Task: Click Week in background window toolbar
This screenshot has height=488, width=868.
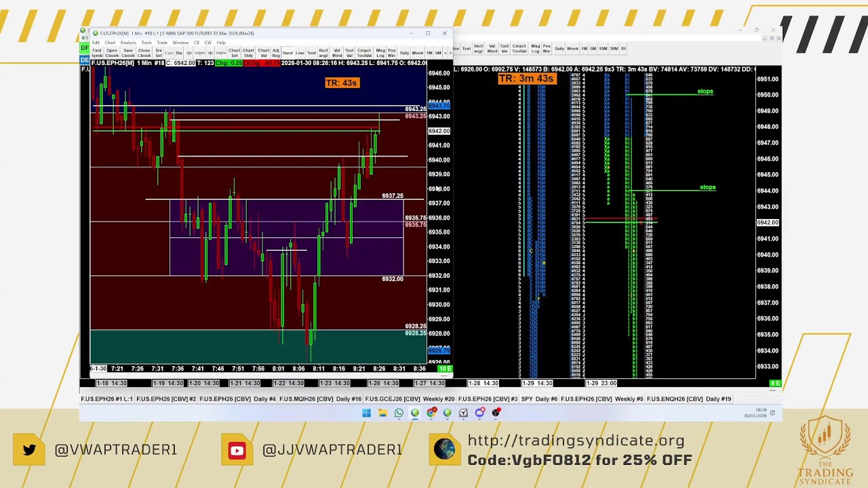Action: [572, 48]
